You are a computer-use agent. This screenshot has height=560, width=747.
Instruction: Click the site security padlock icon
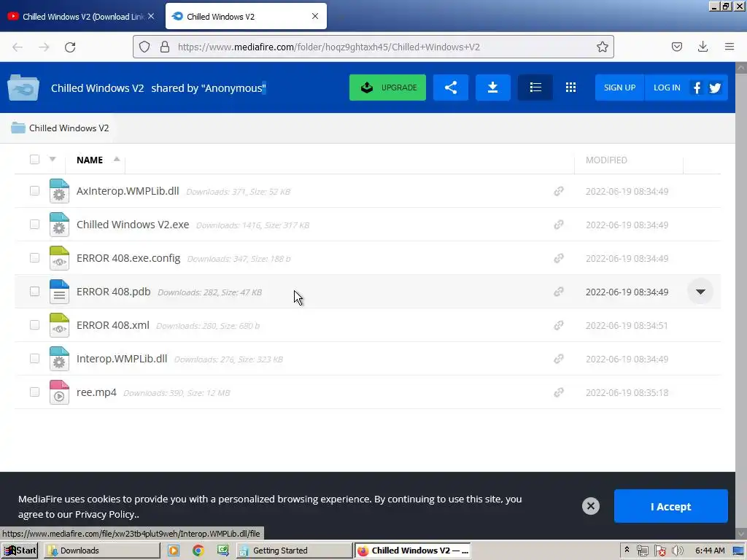[165, 47]
